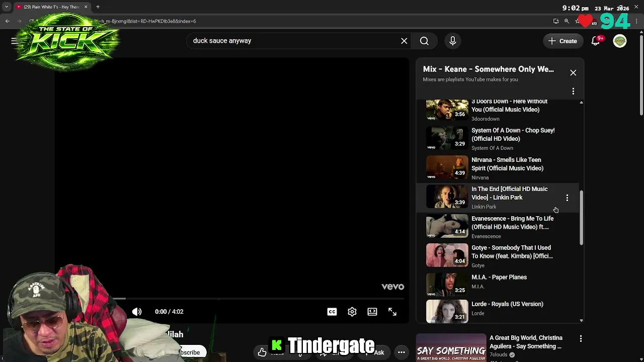
Task: Click title 'Lorde - Royals (US Version)'
Action: [x=507, y=304]
